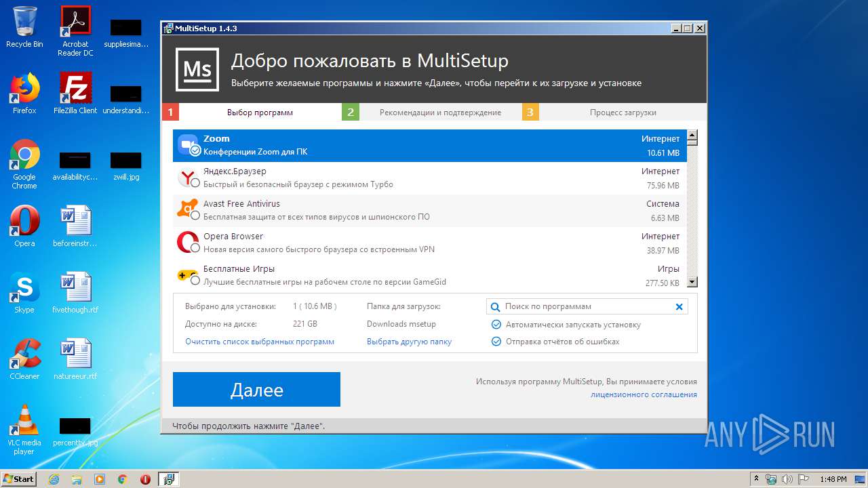Open лицензионного соглашения link
Viewport: 868px width, 488px height.
tap(644, 394)
